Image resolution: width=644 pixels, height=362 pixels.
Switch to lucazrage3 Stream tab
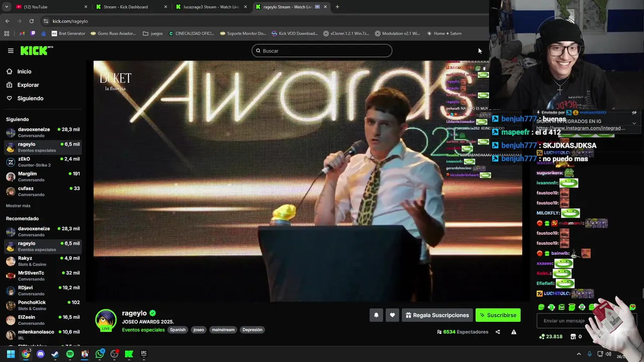click(x=211, y=7)
